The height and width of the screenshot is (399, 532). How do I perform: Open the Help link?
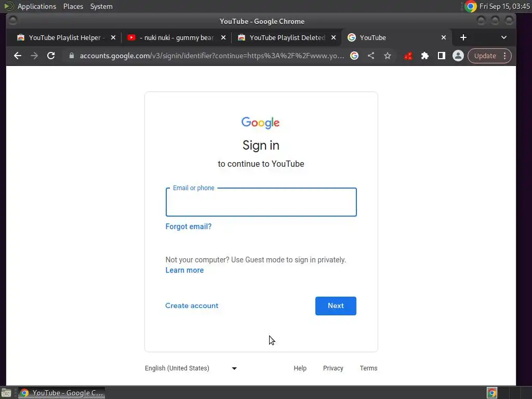pyautogui.click(x=300, y=368)
